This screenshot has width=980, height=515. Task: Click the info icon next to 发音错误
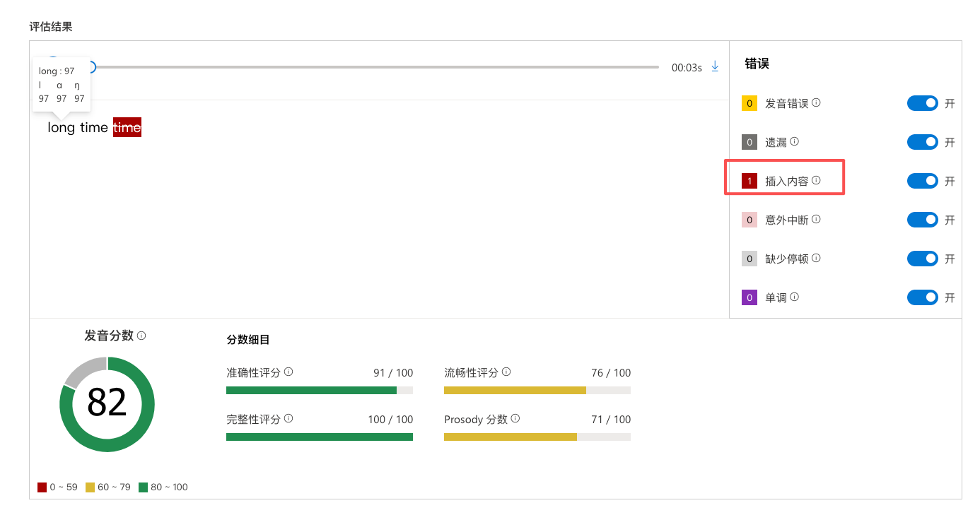pyautogui.click(x=816, y=103)
